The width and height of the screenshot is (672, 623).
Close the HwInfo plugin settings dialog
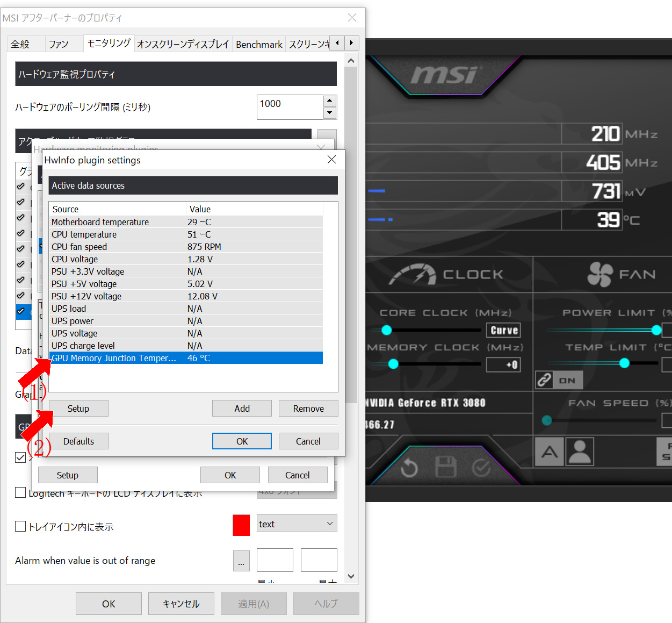[x=331, y=160]
